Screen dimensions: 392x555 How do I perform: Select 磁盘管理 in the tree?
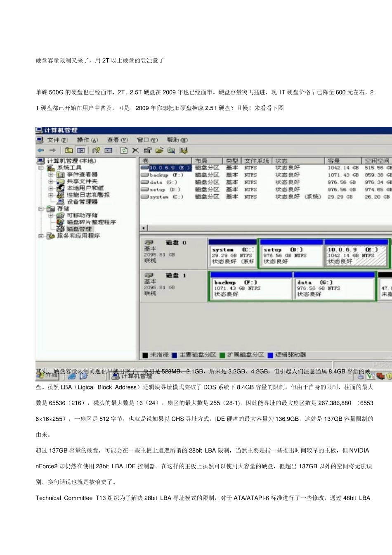point(79,229)
